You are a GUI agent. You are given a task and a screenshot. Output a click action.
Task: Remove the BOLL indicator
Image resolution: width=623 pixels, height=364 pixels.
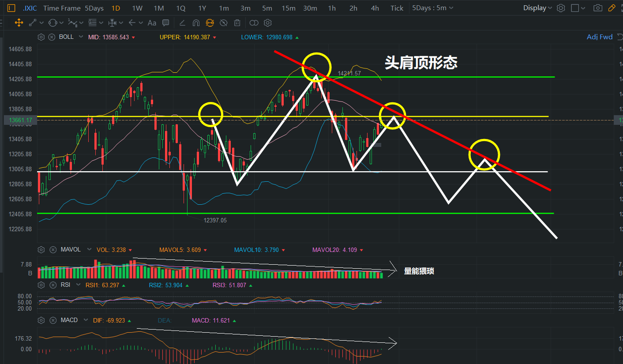52,37
